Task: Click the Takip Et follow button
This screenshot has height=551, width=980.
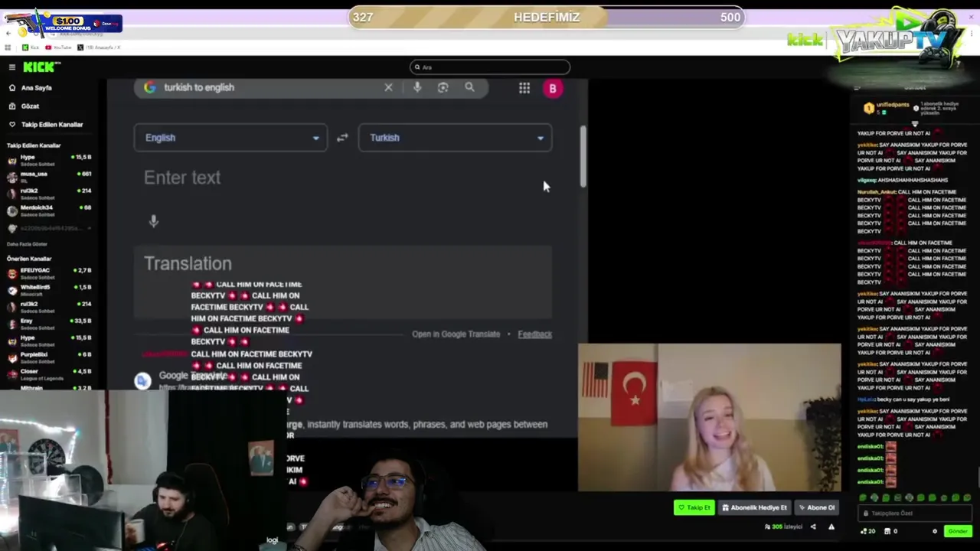Action: point(694,507)
